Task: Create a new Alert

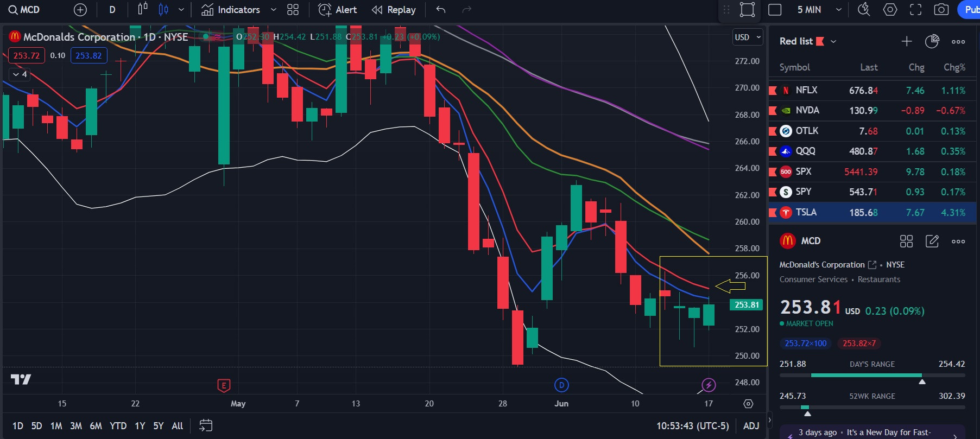Action: (x=337, y=10)
